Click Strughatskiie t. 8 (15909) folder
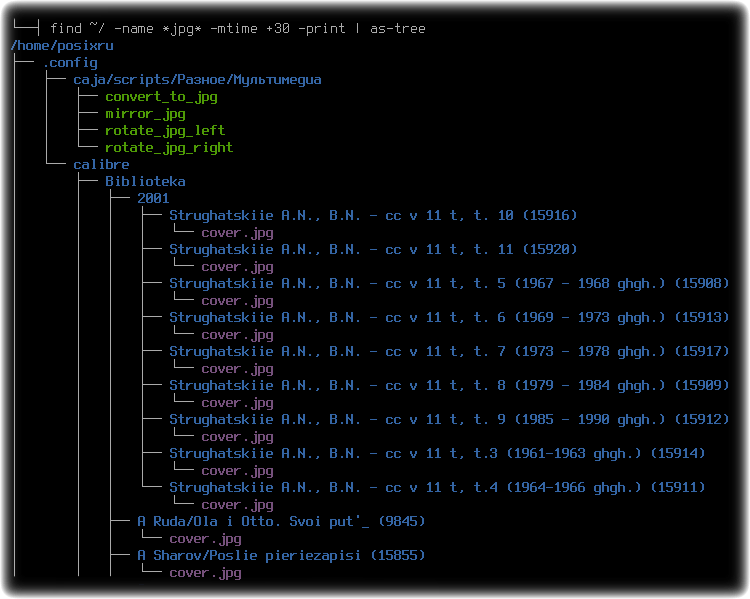The height and width of the screenshot is (599, 750). [449, 386]
